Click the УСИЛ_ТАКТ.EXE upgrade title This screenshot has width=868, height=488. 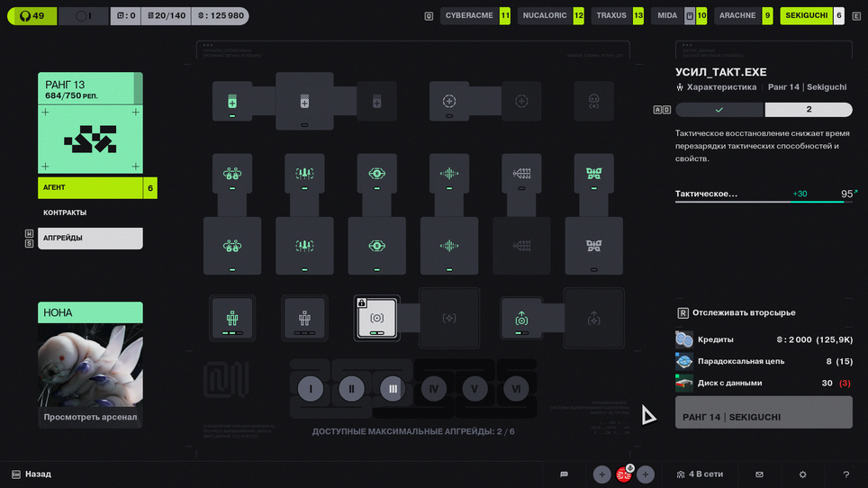pyautogui.click(x=720, y=72)
